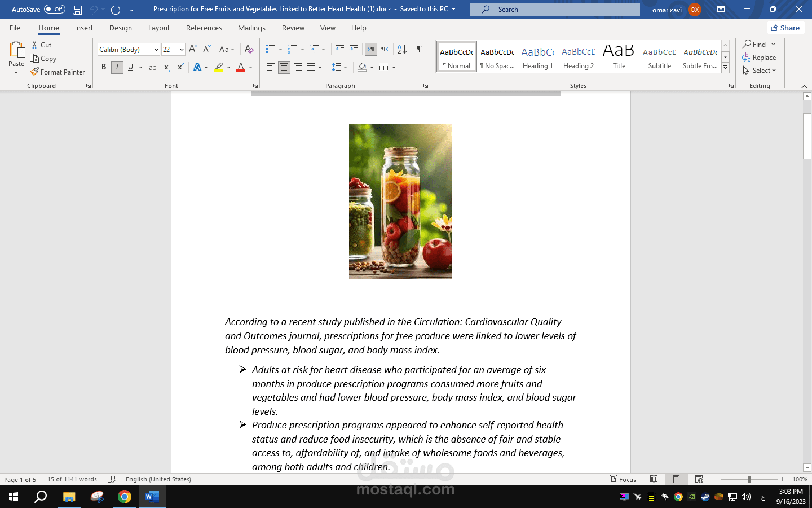Viewport: 812px width, 508px height.
Task: Click the zoom slider handle
Action: click(749, 479)
